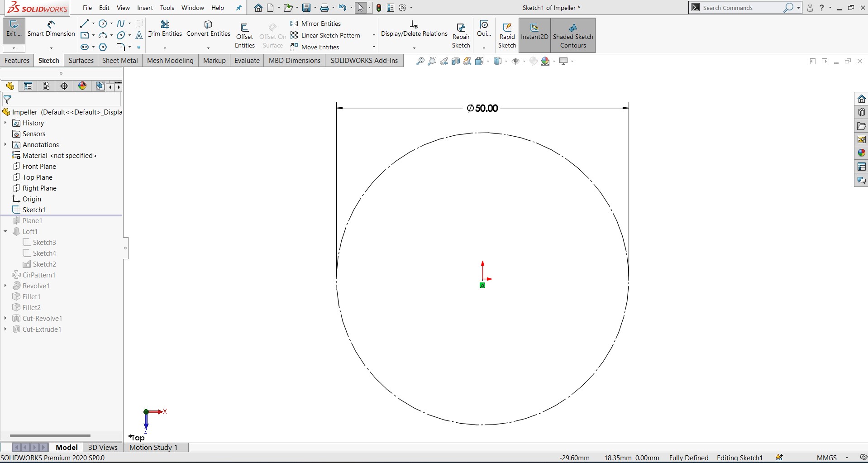Screen dimensions: 868x463
Task: Select the Sketch Fillet tool
Action: [x=121, y=47]
